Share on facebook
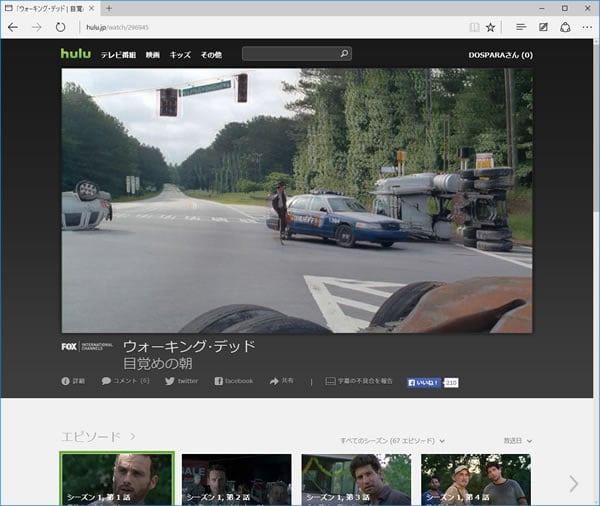This screenshot has height=506, width=600. 234,381
